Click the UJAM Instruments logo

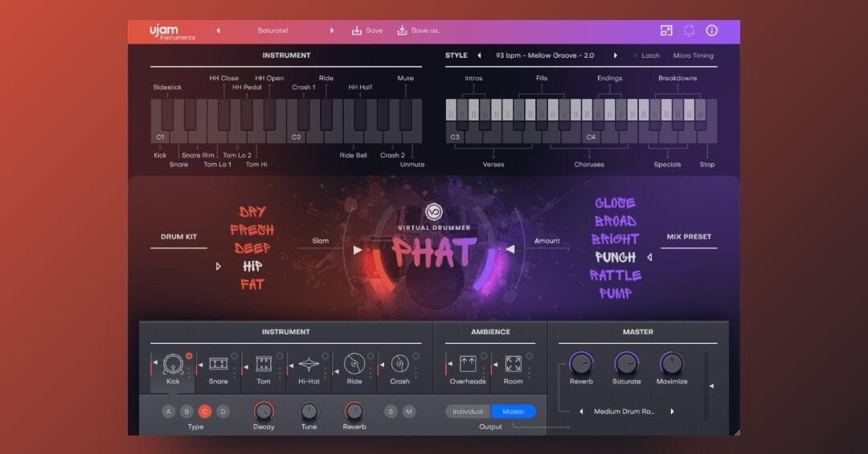(172, 31)
